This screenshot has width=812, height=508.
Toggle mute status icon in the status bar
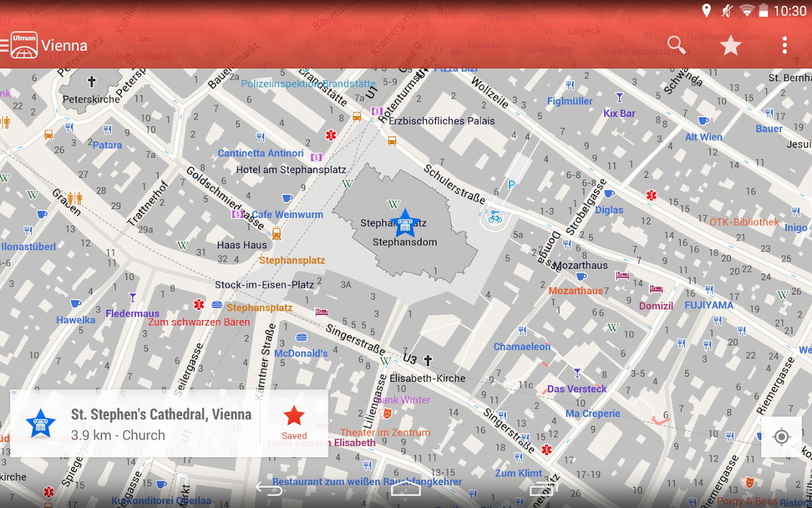point(727,10)
